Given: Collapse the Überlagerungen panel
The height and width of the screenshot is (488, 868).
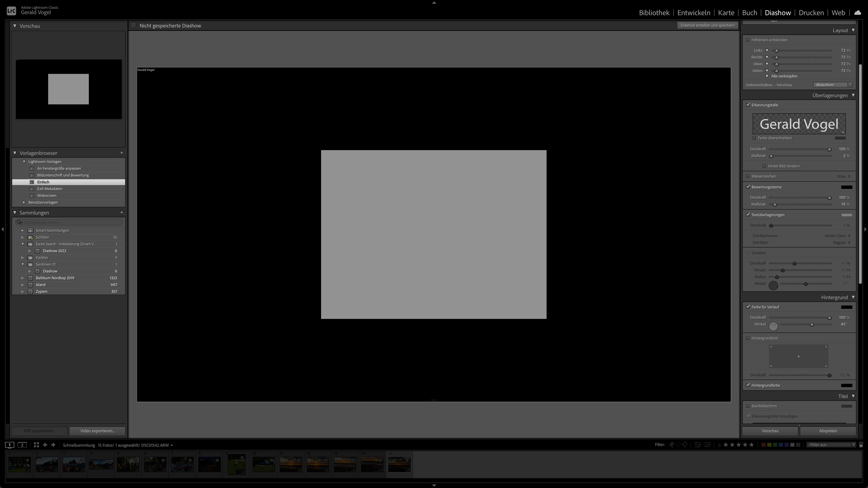Looking at the screenshot, I should pyautogui.click(x=853, y=95).
